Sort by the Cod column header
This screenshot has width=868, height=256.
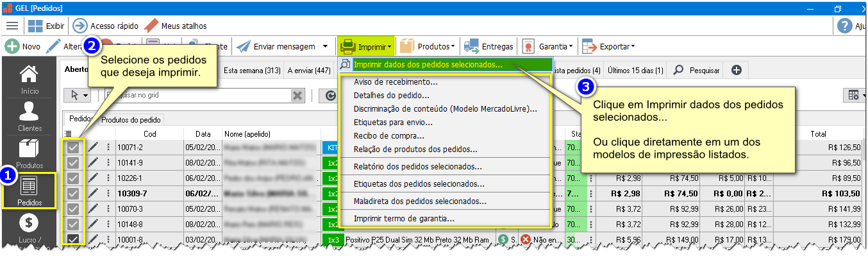(150, 133)
